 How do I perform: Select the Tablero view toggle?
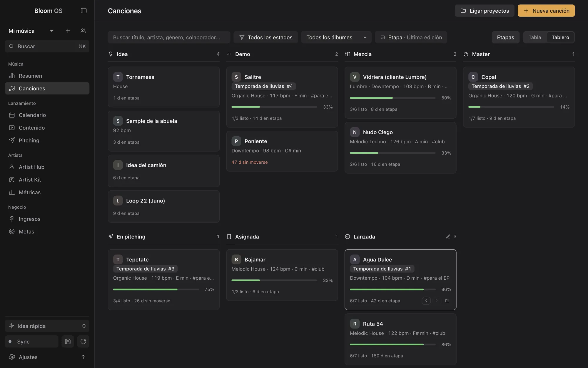(x=560, y=37)
